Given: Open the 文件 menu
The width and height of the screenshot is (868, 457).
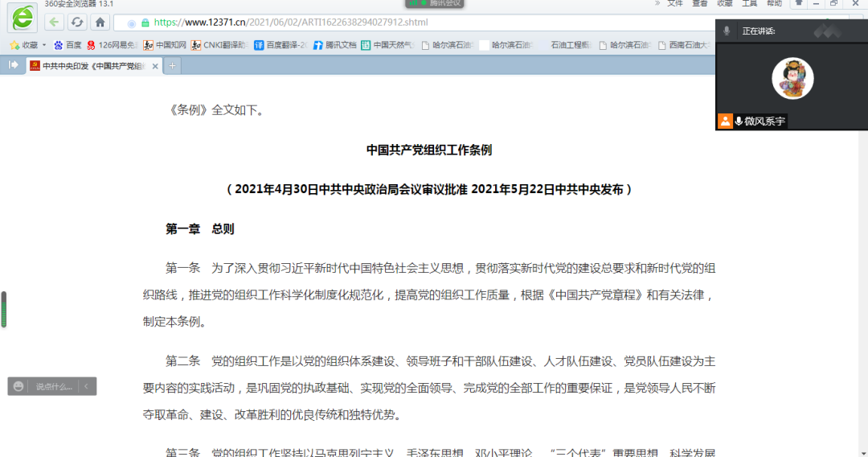Looking at the screenshot, I should pos(675,3).
